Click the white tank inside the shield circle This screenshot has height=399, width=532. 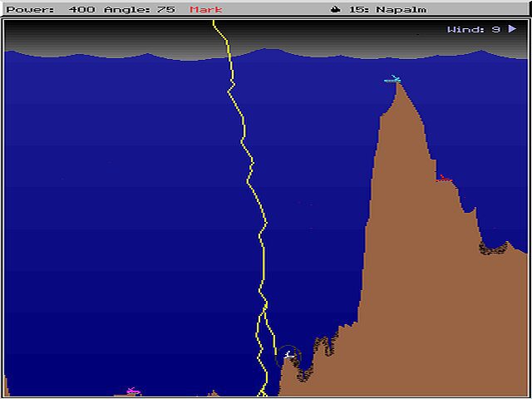(x=288, y=355)
